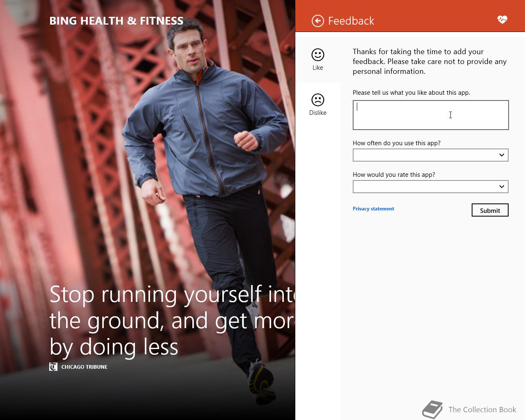Click 'Please tell us what you like' label
Screen dimensions: 525x420
pyautogui.click(x=411, y=93)
